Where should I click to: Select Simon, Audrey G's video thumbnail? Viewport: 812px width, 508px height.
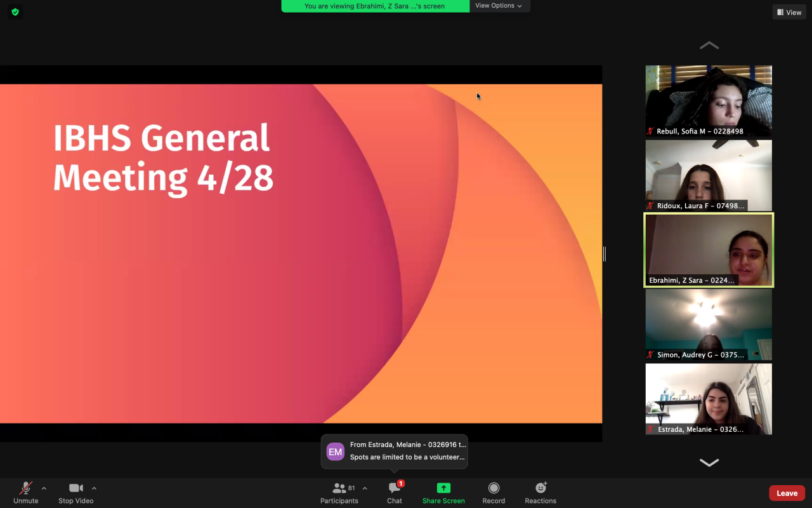pyautogui.click(x=709, y=324)
